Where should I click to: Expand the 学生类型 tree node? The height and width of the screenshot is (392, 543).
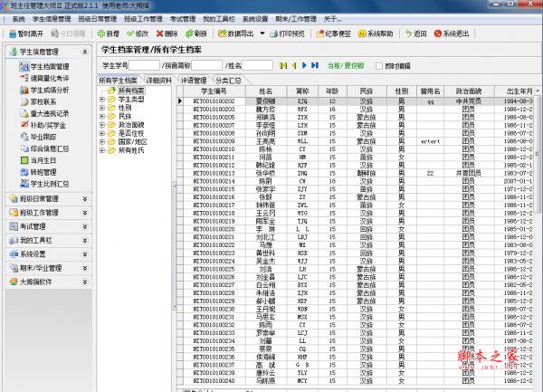pyautogui.click(x=101, y=100)
